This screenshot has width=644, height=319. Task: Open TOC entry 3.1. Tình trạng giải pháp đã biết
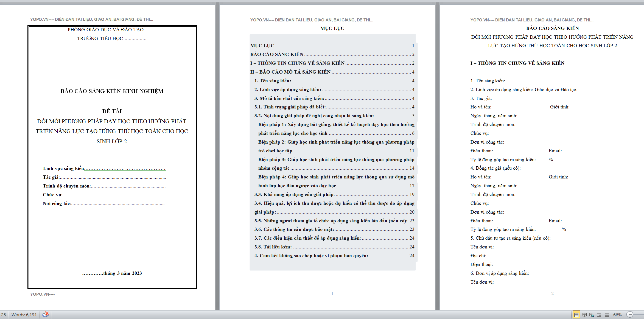(x=334, y=107)
